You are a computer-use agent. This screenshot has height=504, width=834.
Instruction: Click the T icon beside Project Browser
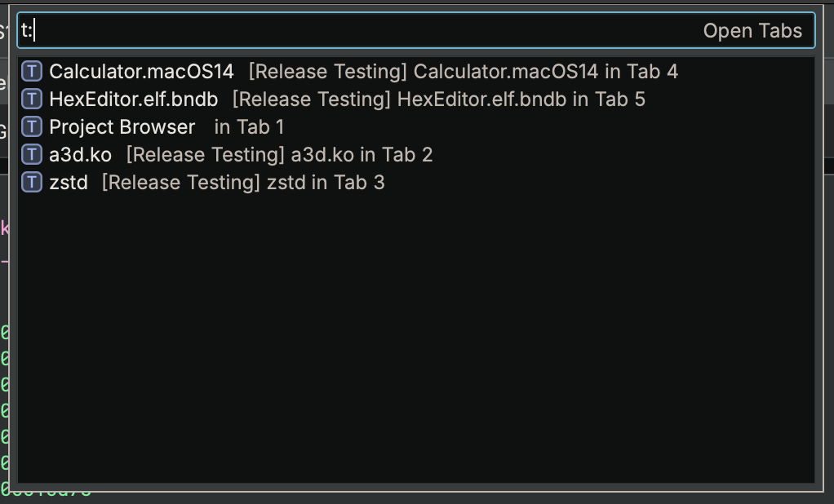(x=33, y=126)
